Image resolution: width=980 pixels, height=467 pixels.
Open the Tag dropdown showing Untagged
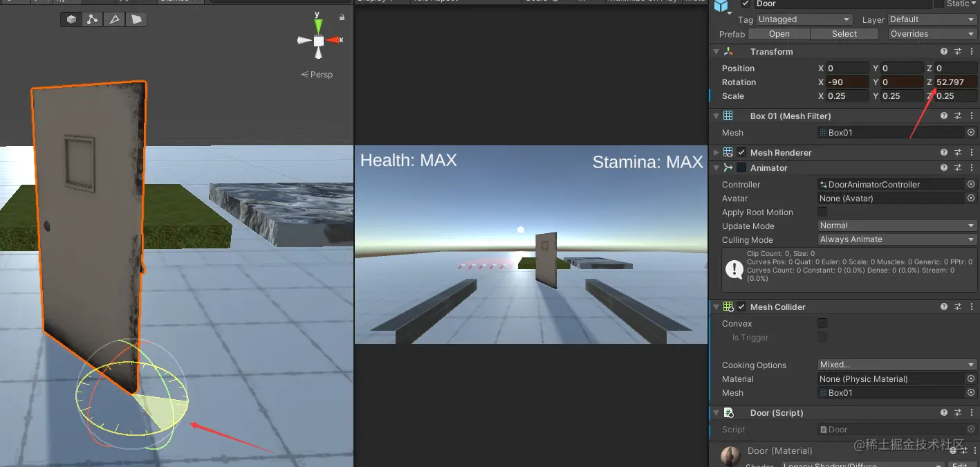click(804, 19)
